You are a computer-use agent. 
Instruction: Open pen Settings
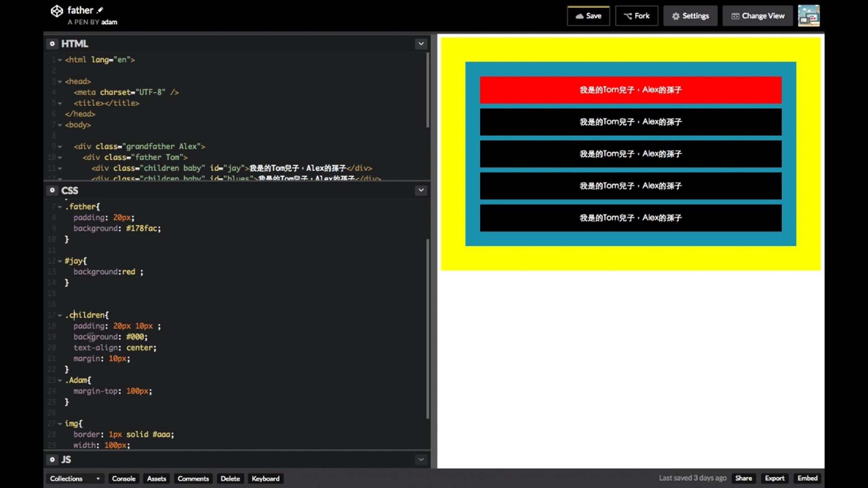690,16
